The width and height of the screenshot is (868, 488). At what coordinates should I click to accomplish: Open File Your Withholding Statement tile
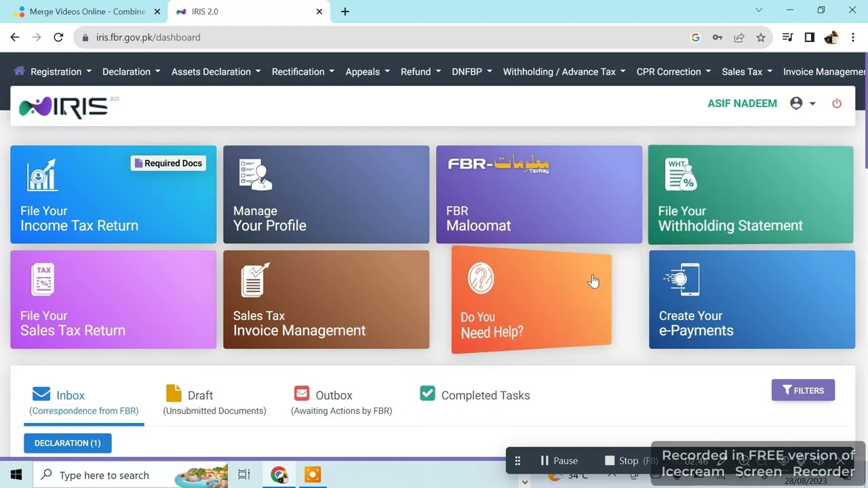tap(751, 195)
